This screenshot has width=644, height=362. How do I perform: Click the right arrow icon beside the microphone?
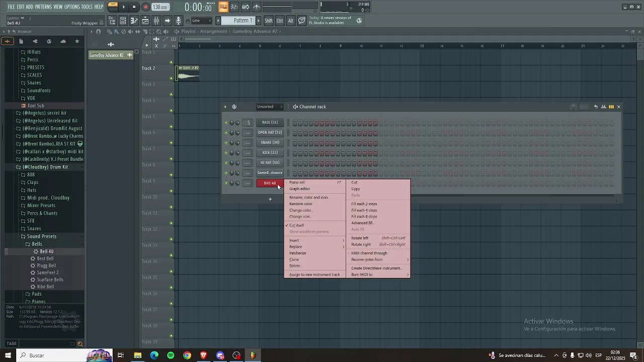pyautogui.click(x=168, y=21)
